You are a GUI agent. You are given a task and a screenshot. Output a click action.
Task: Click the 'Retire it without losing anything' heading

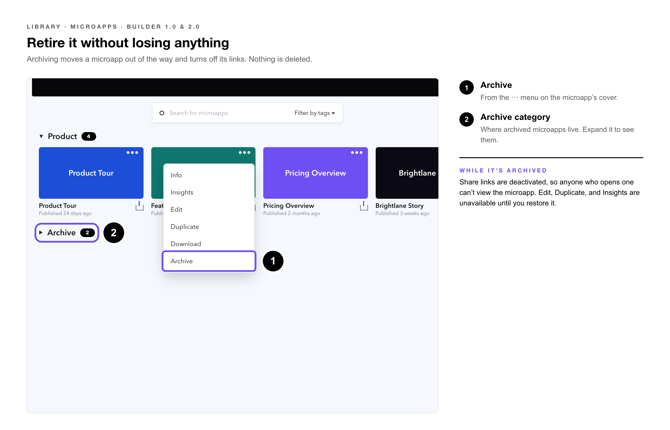click(x=128, y=43)
